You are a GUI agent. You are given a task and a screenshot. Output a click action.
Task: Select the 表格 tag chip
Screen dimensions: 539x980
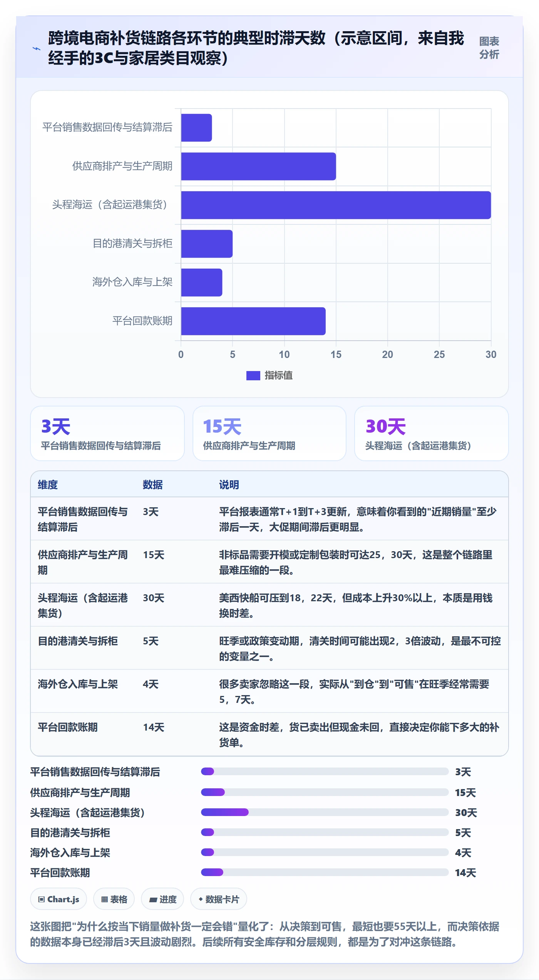coord(114,899)
